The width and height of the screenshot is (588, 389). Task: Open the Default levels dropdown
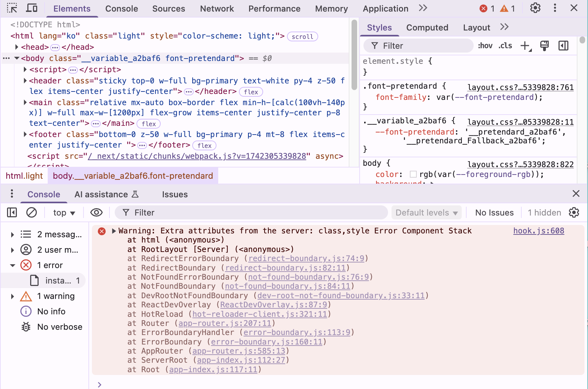427,213
